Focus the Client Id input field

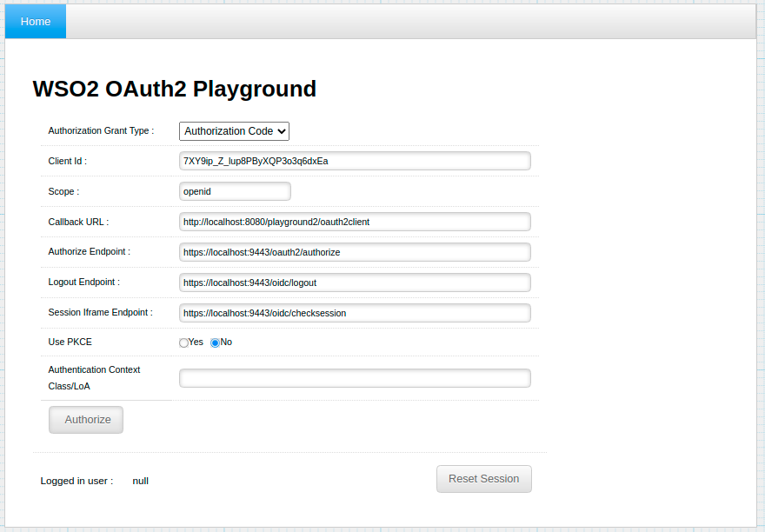coord(355,161)
